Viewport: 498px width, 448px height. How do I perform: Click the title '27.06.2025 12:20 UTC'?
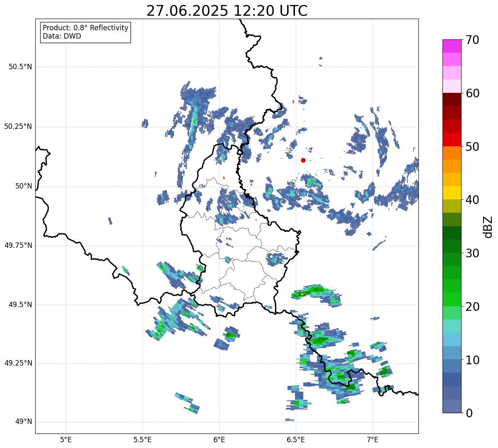click(227, 11)
